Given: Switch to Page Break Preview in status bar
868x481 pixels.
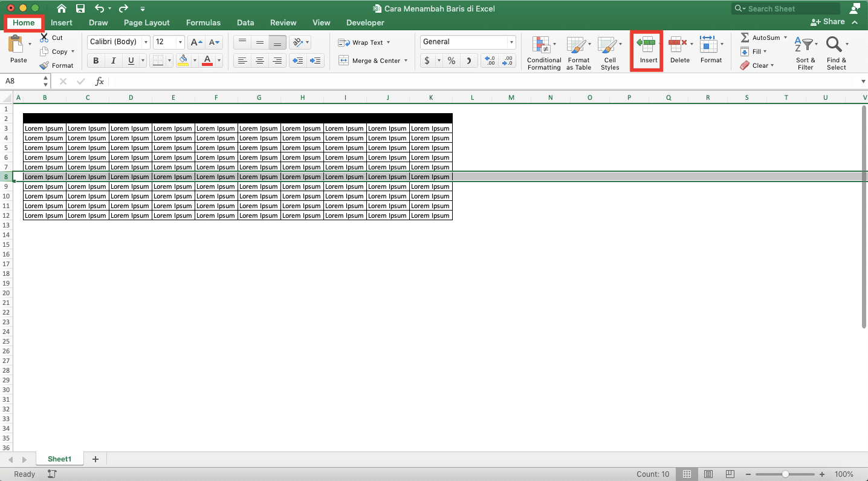Looking at the screenshot, I should coord(730,474).
